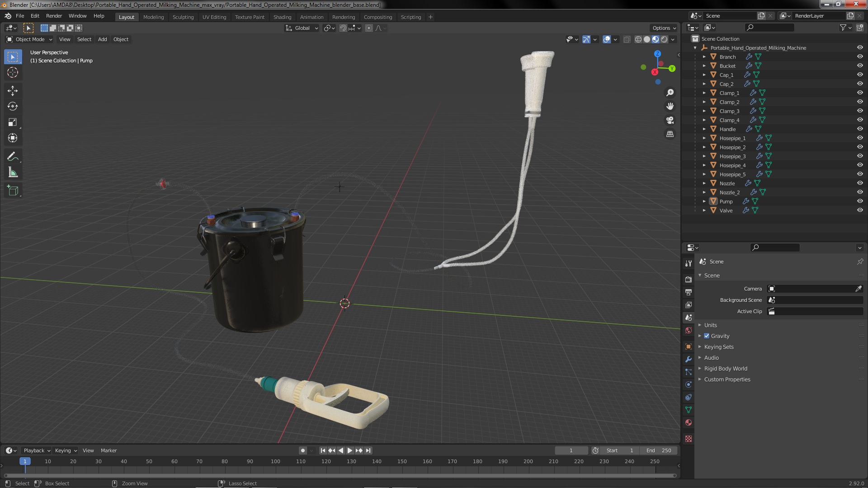Select the Rotate tool
This screenshot has width=868, height=488.
(13, 107)
